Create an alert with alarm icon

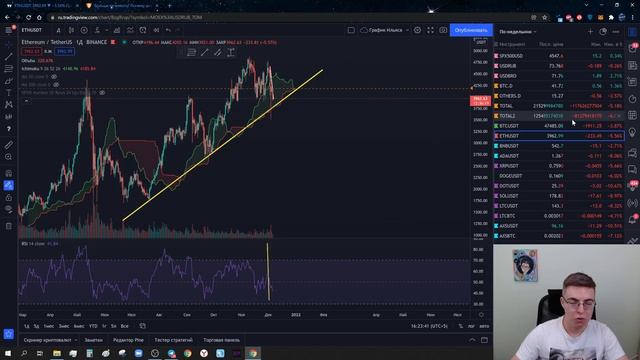coord(143,30)
